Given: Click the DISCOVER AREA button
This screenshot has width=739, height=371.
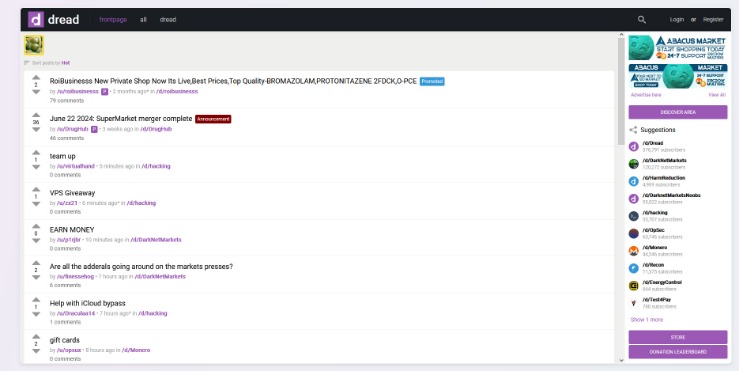Looking at the screenshot, I should click(678, 112).
